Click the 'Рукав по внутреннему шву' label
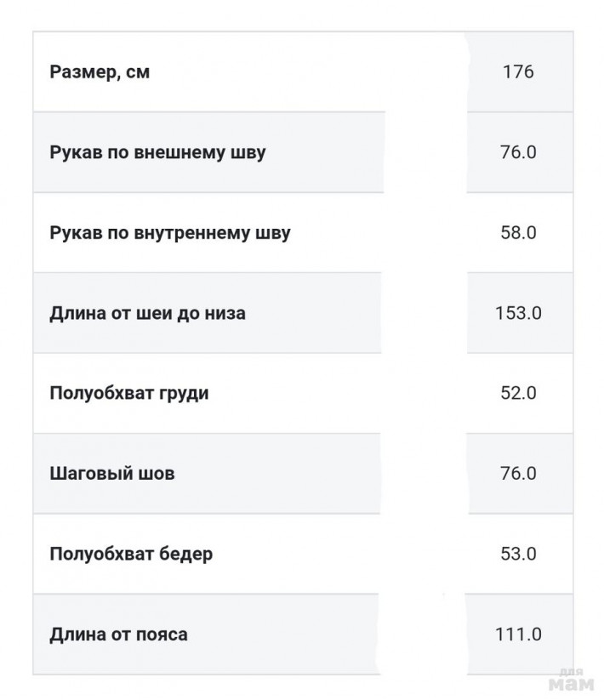The image size is (604, 700). click(x=169, y=233)
